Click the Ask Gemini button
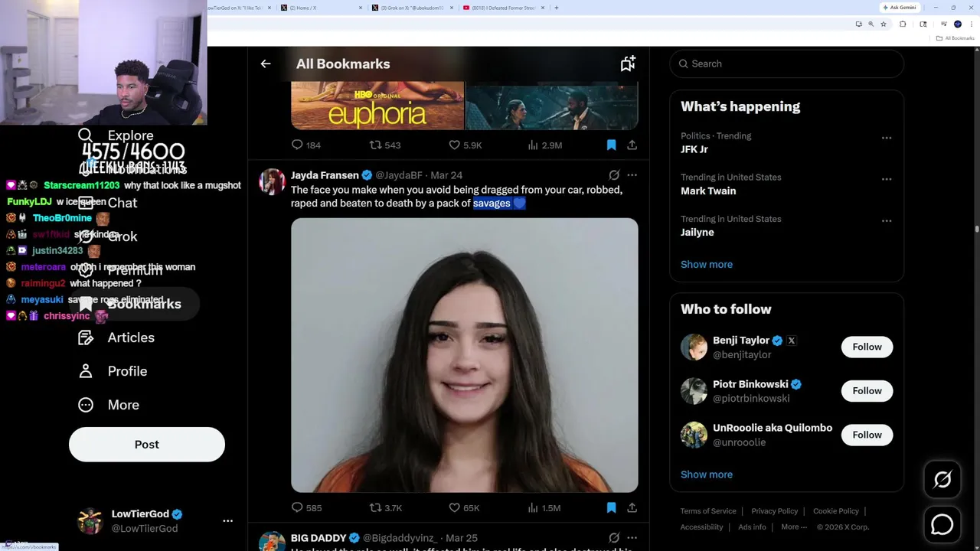980x551 pixels. 899,8
